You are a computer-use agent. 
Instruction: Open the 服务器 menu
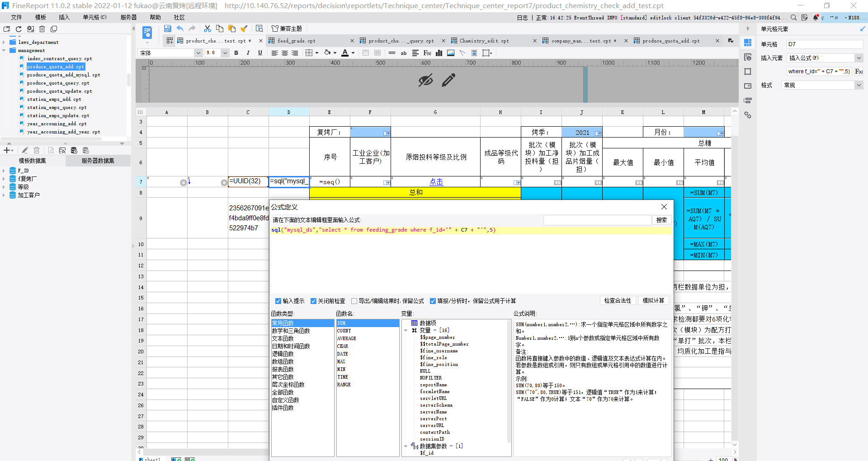pos(128,17)
